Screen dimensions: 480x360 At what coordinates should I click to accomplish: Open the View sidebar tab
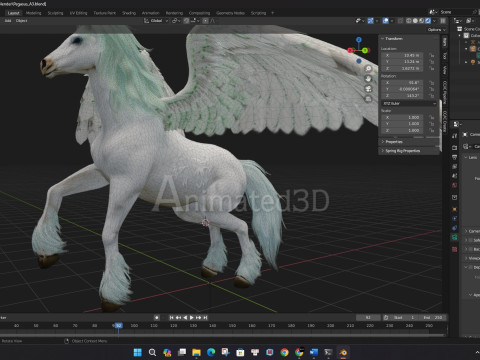[x=444, y=70]
